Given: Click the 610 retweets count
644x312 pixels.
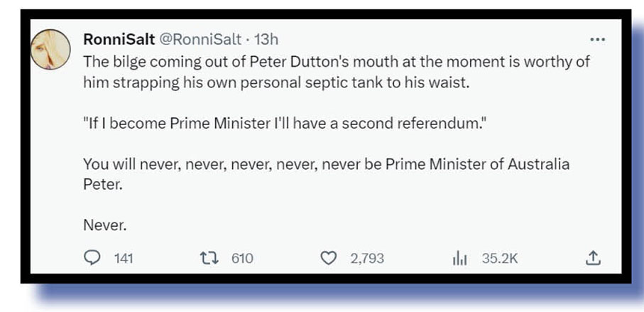Looking at the screenshot, I should click(242, 259).
